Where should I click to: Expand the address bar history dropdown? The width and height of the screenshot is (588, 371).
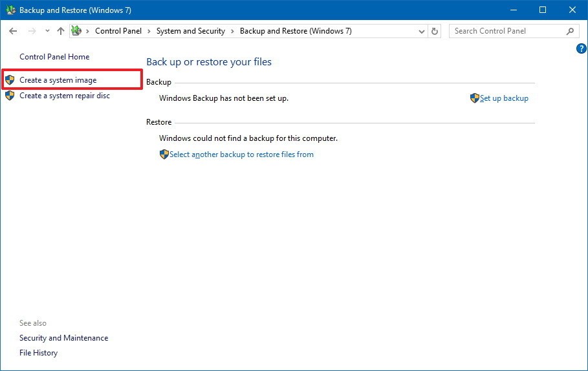click(x=422, y=31)
